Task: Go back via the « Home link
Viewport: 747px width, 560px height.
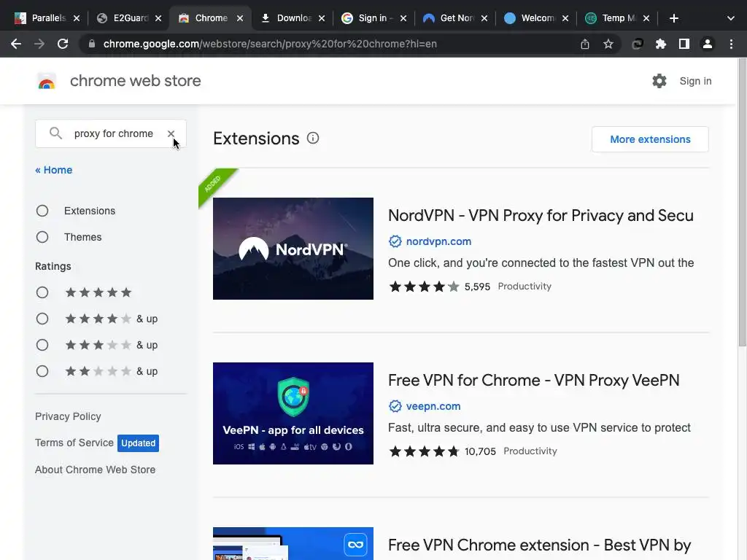Action: coord(54,170)
